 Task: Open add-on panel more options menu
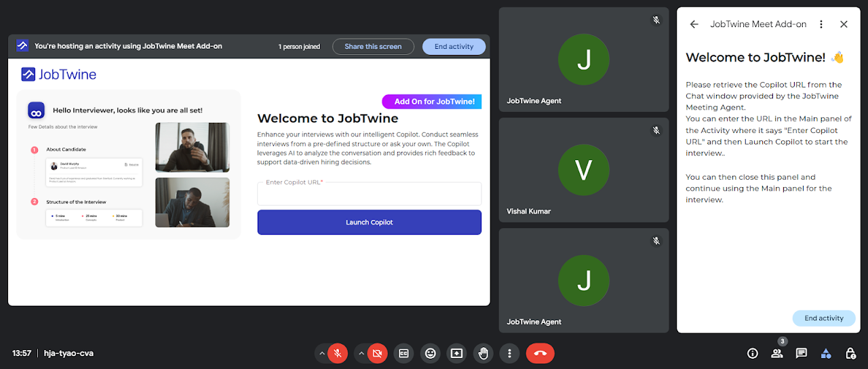[821, 24]
